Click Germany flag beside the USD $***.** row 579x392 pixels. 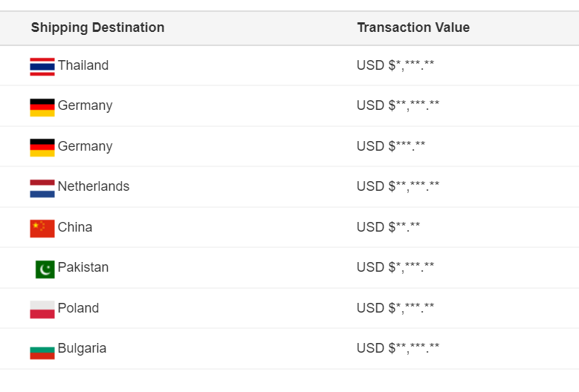pyautogui.click(x=42, y=148)
